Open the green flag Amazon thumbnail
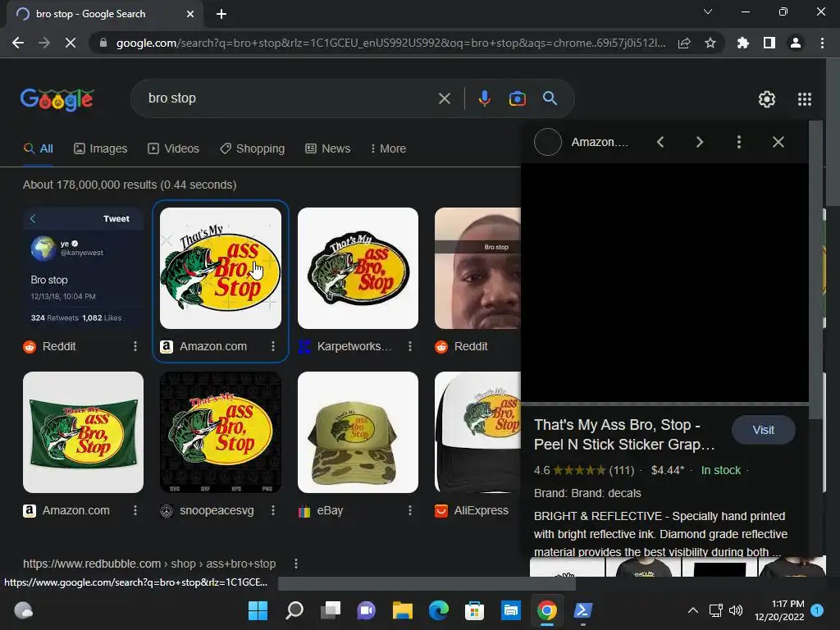 [x=83, y=432]
